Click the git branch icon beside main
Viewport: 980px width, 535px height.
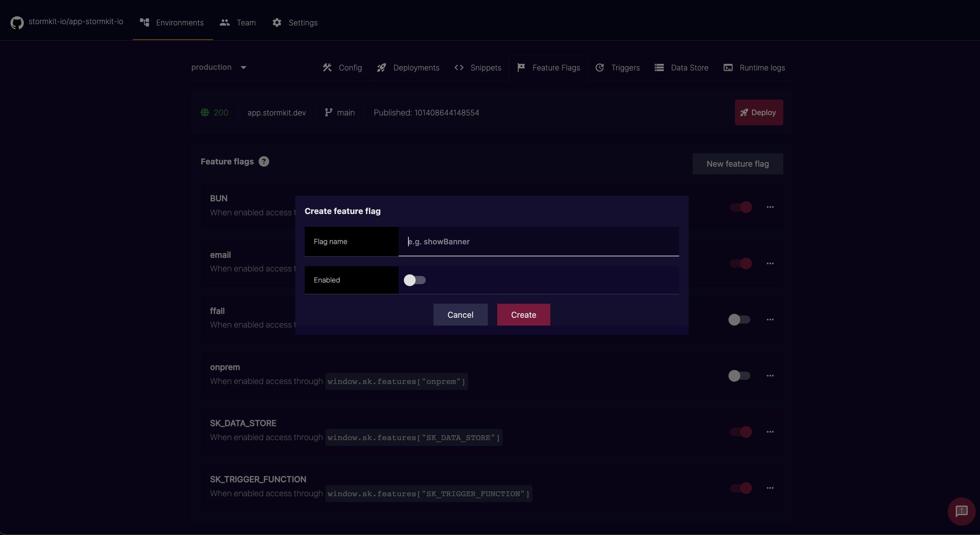point(328,113)
